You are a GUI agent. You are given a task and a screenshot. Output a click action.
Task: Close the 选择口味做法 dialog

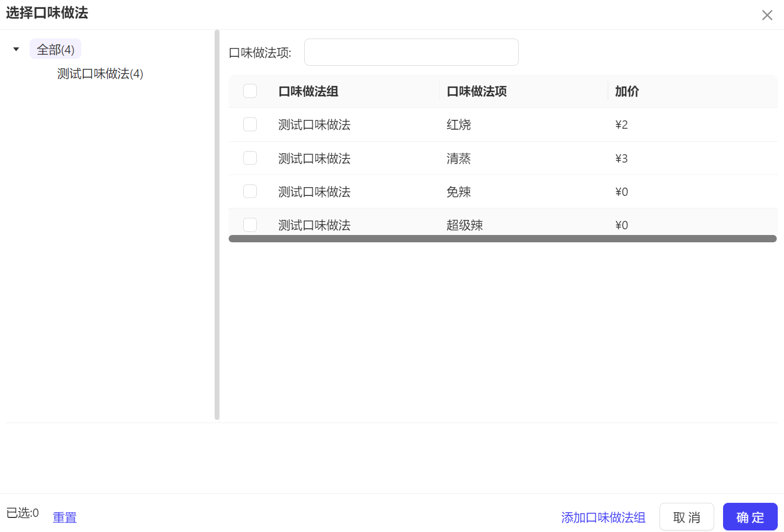767,15
